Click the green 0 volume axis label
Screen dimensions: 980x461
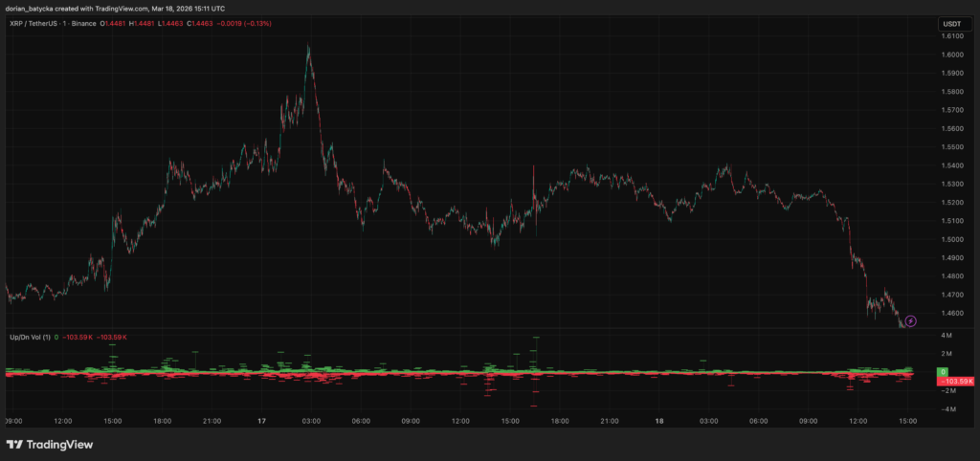click(x=943, y=370)
